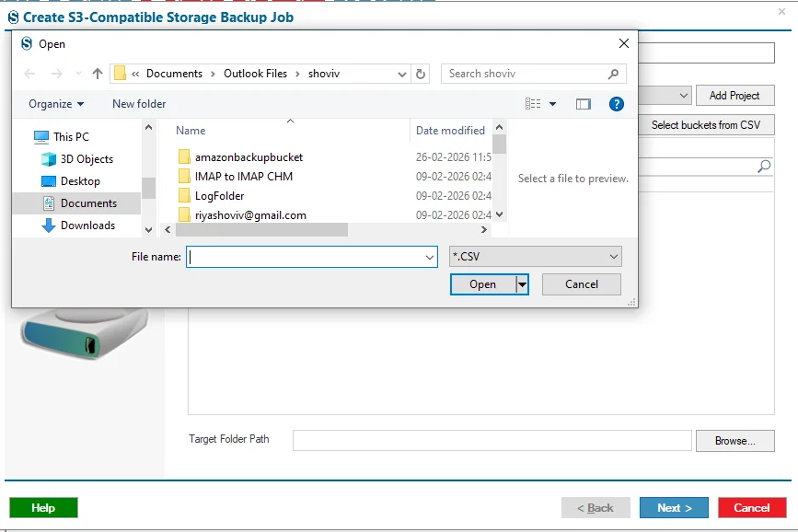Click the Back arrow in Open dialog

point(29,74)
